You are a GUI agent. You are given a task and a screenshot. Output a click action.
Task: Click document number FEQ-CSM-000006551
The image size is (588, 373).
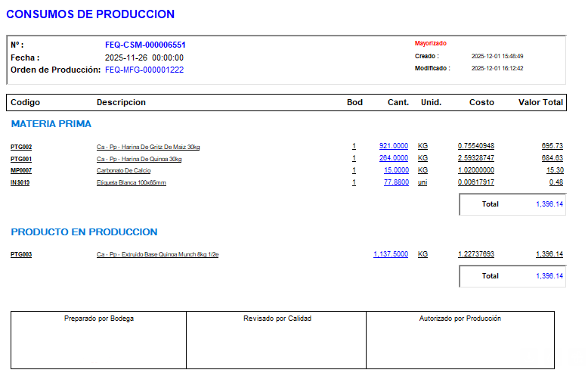[145, 45]
